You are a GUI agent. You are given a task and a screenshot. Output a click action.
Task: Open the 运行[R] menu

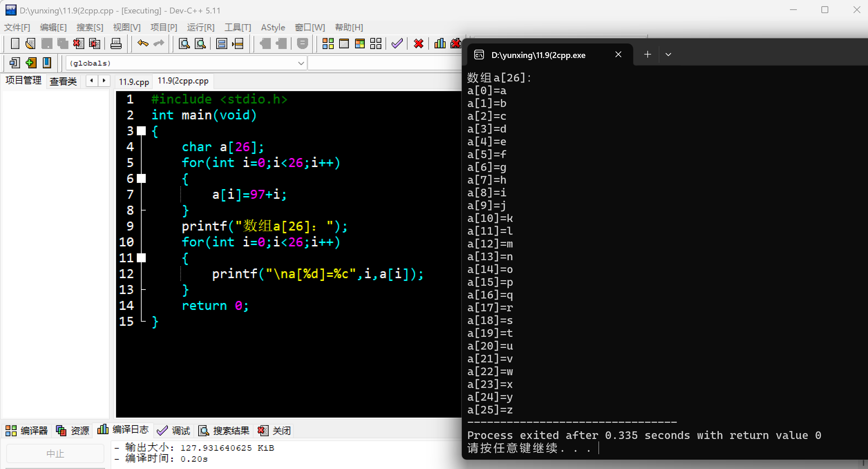[201, 28]
